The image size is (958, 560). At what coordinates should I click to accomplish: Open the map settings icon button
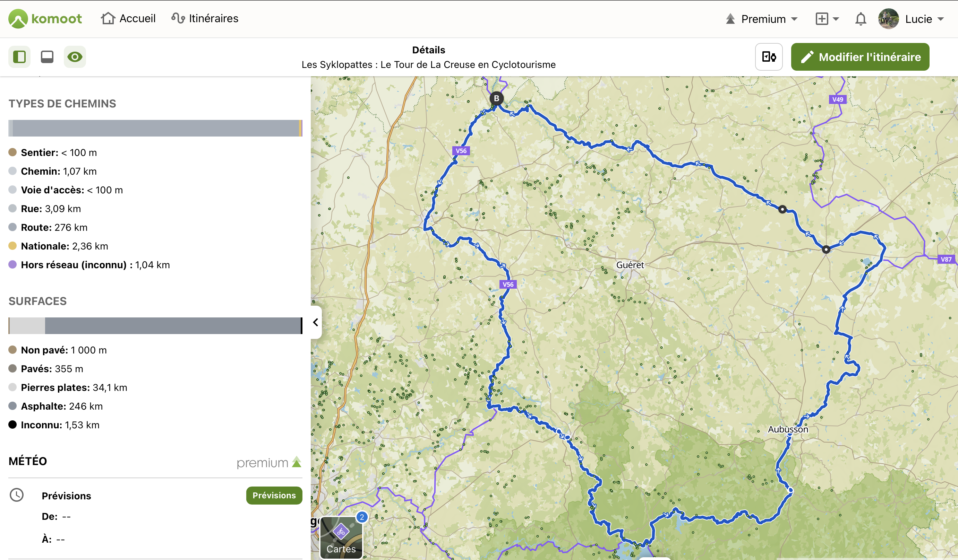(769, 57)
